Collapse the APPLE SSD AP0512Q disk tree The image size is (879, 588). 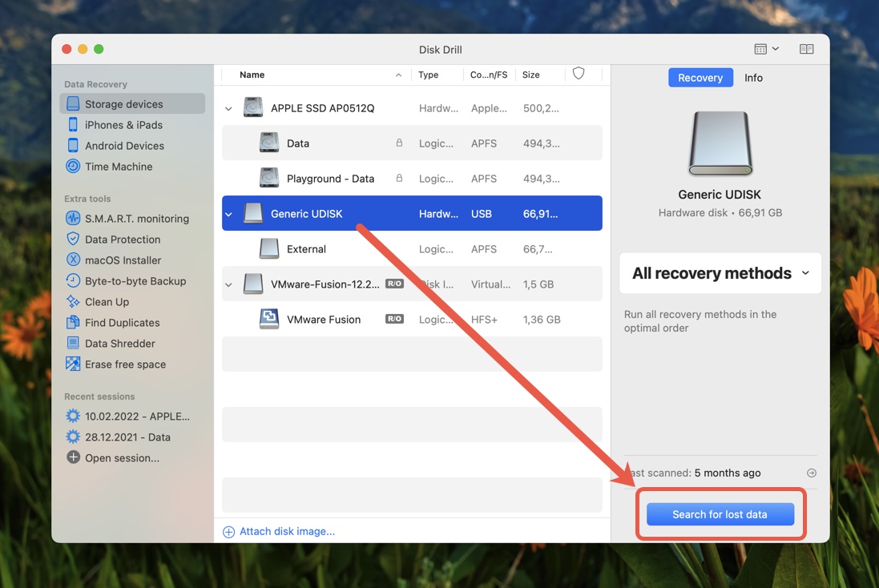228,108
